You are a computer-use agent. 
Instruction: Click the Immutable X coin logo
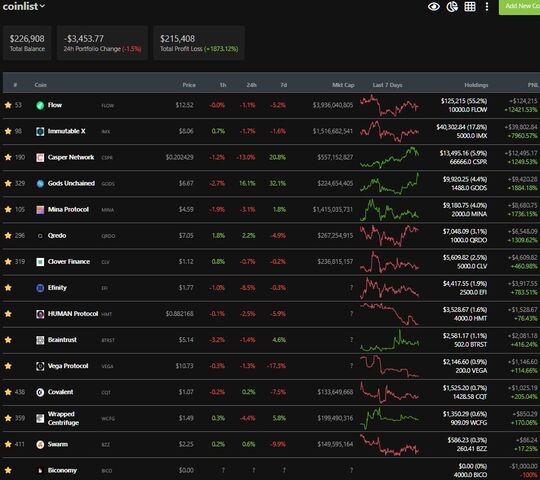click(40, 132)
